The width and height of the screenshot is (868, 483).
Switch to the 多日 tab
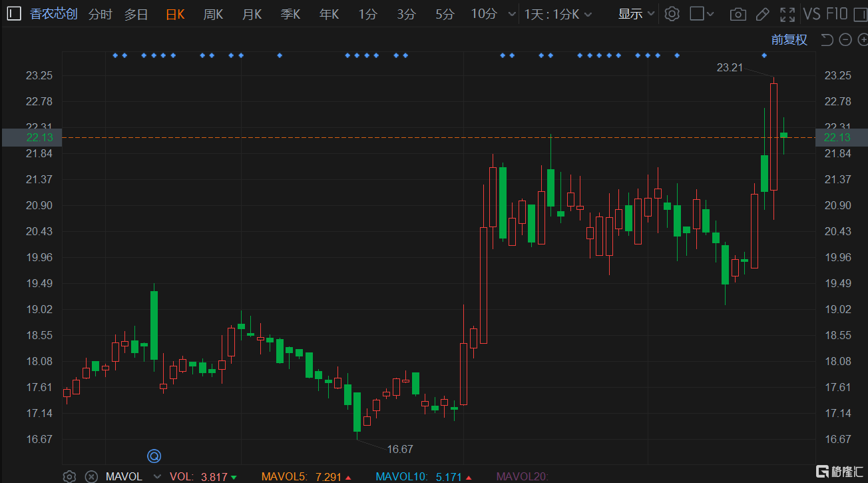(136, 14)
